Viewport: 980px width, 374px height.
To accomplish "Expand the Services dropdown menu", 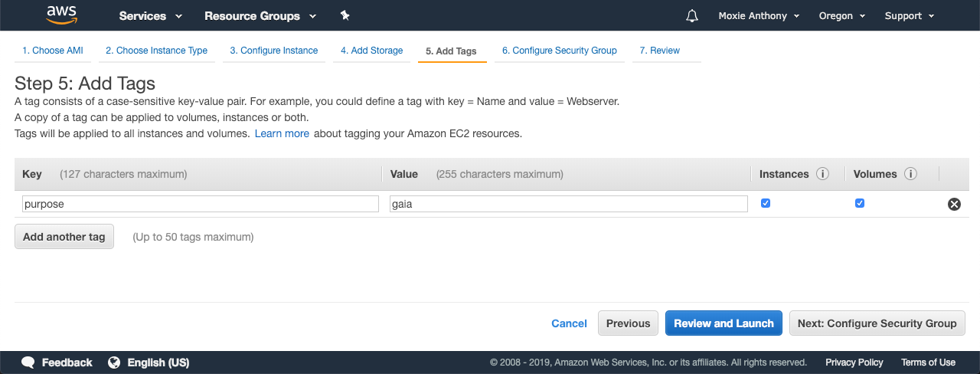I will tap(151, 15).
